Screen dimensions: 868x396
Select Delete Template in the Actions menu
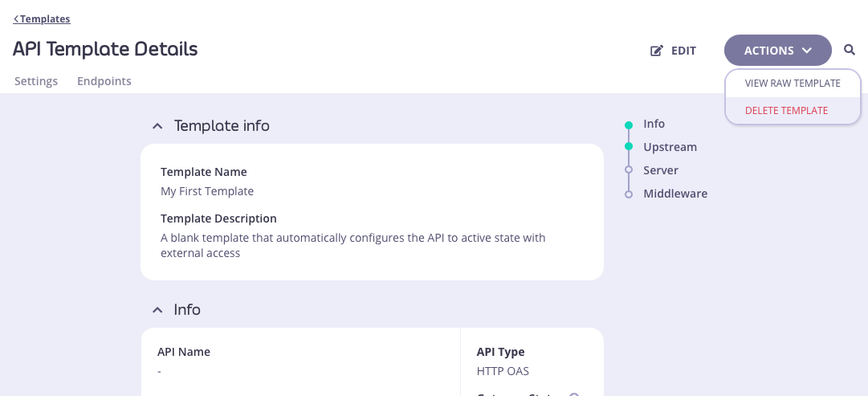pos(786,111)
